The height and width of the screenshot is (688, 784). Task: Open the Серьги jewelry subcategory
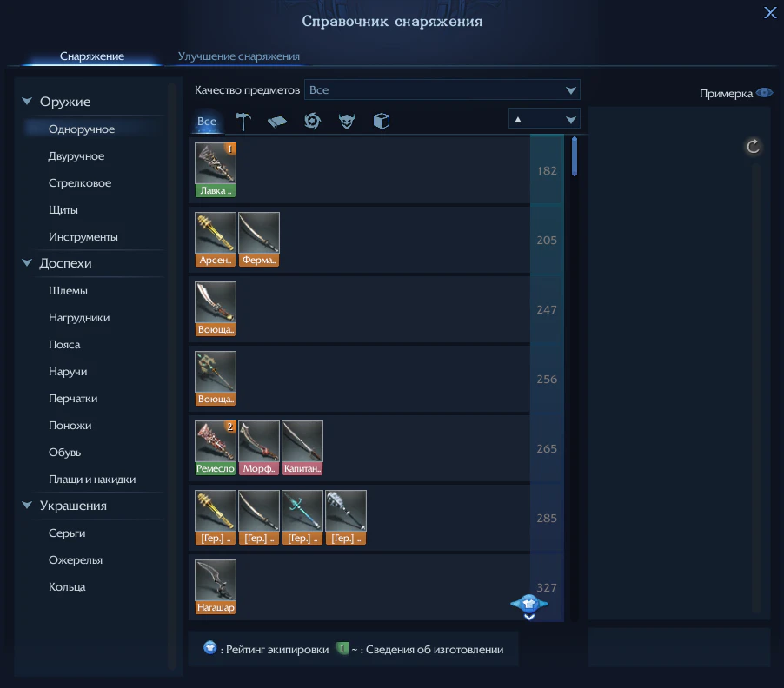67,533
